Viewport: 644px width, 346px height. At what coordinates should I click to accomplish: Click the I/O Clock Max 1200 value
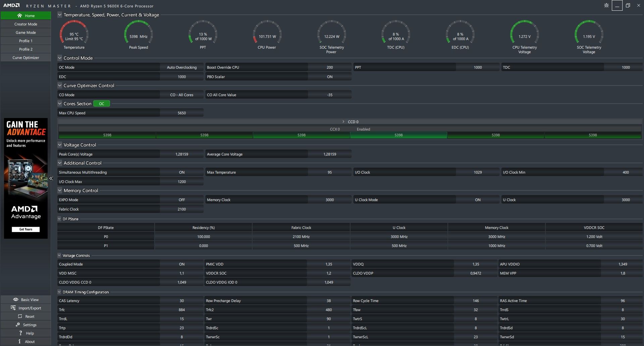181,182
